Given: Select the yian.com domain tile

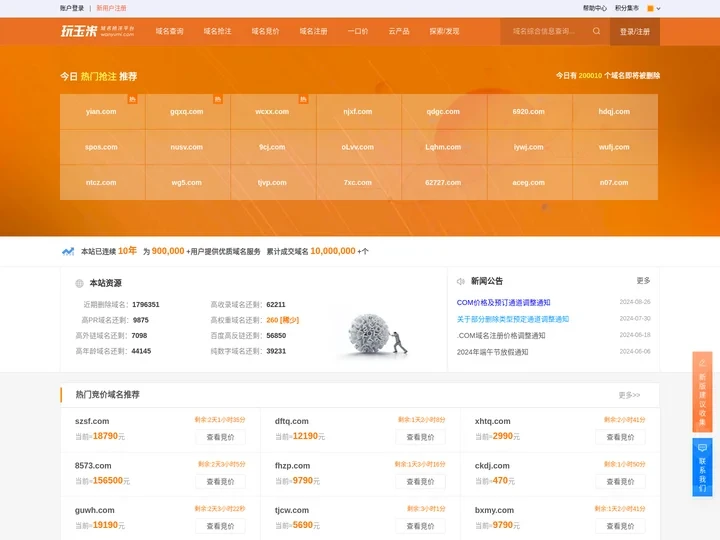Looking at the screenshot, I should coord(102,112).
